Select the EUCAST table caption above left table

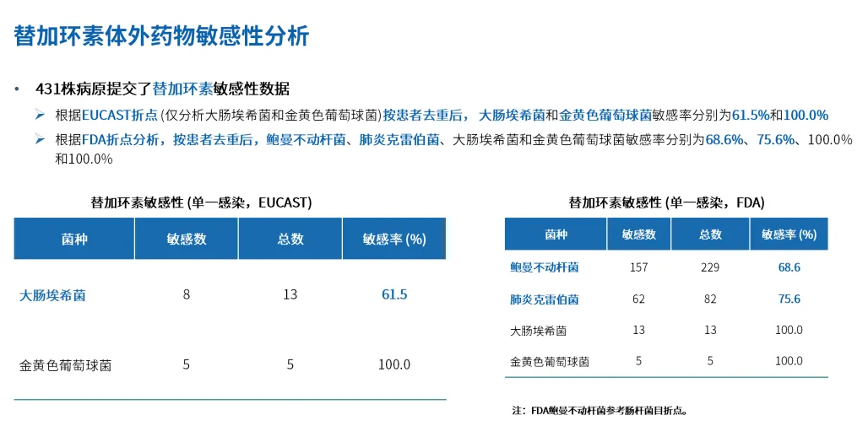click(201, 202)
